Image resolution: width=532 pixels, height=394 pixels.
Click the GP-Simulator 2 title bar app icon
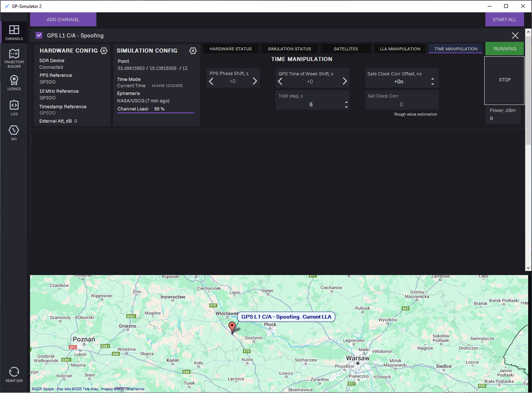[7, 6]
